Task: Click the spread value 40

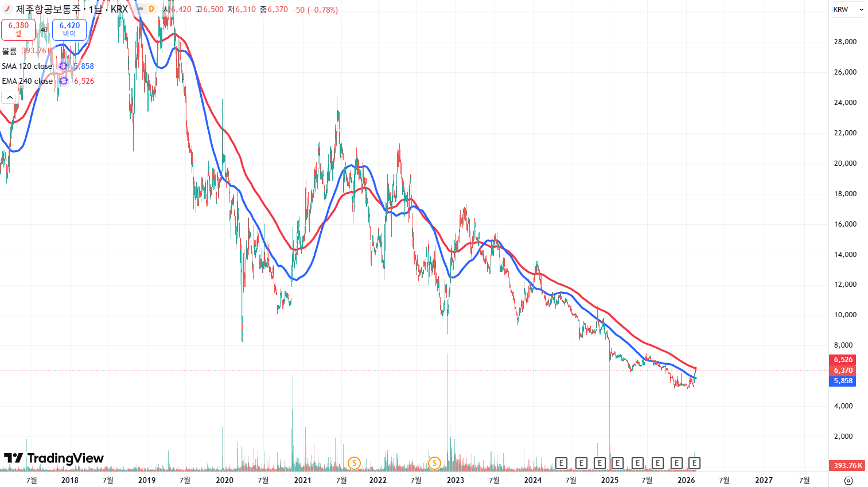Action: click(x=44, y=30)
